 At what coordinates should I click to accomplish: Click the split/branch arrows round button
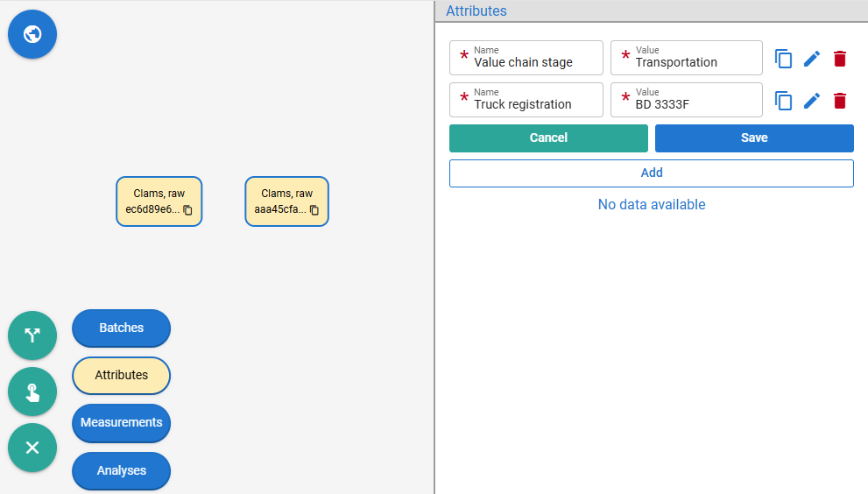click(x=32, y=335)
